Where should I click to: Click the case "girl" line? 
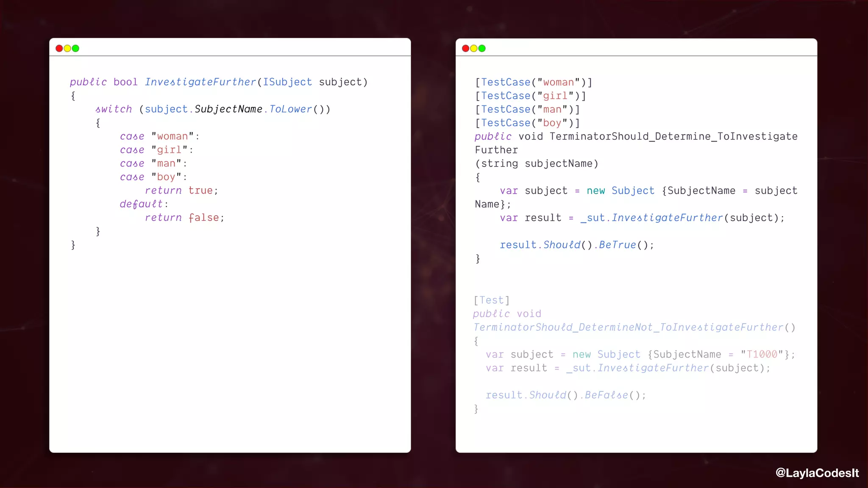pos(156,150)
